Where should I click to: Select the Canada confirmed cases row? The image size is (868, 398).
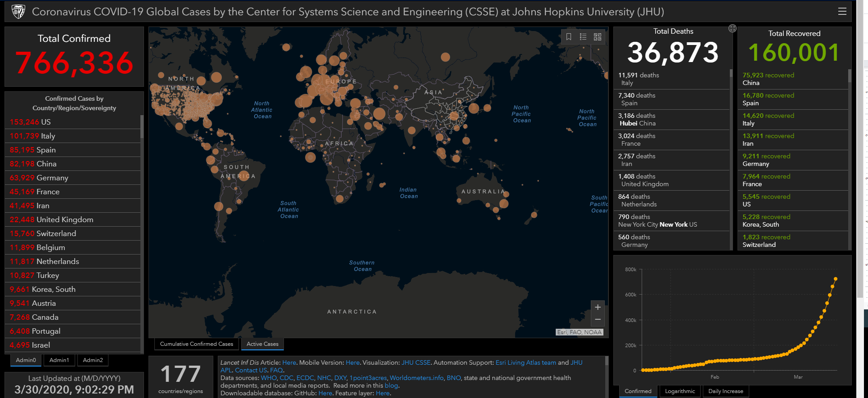coord(72,317)
